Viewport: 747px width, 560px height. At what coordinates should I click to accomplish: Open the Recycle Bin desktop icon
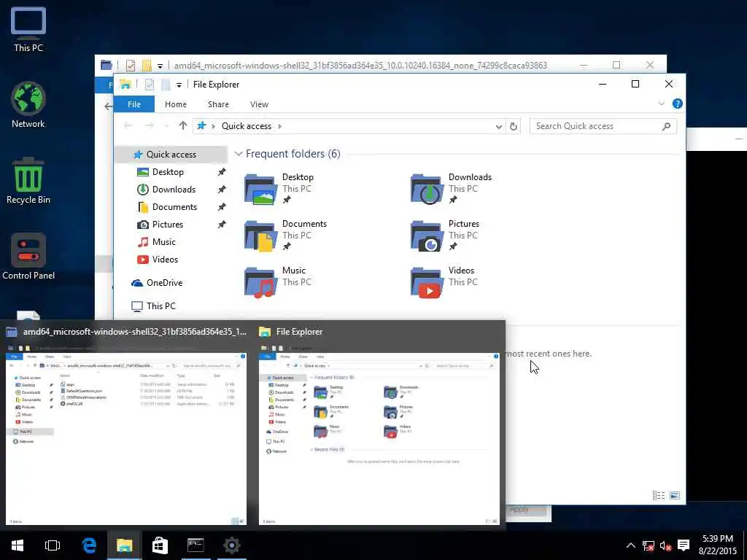coord(28,181)
